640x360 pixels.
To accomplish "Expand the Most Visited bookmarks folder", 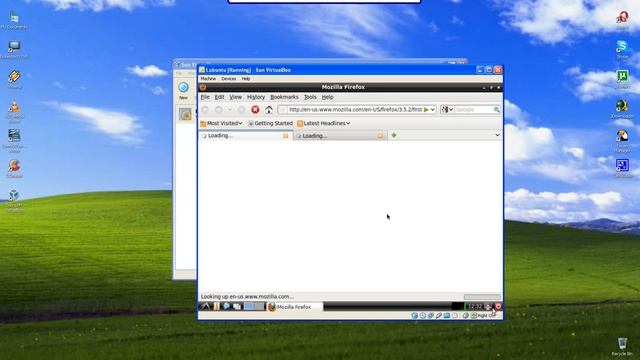I will (221, 123).
